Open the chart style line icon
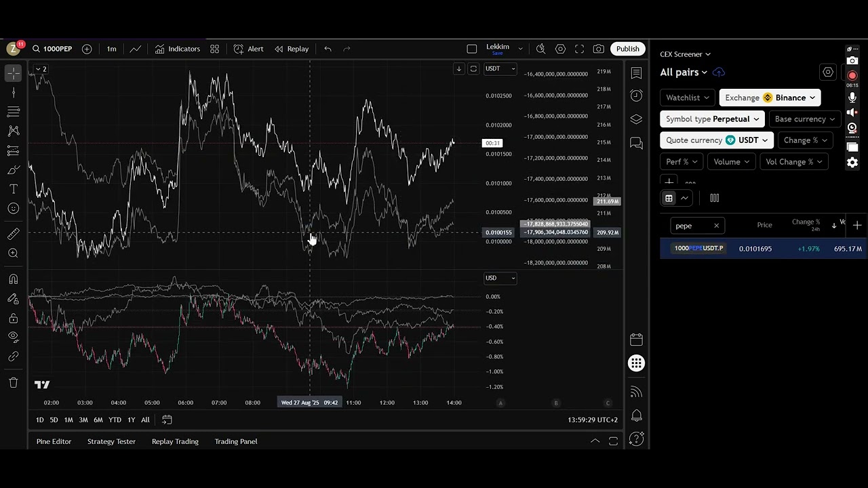This screenshot has height=488, width=868. click(x=136, y=49)
